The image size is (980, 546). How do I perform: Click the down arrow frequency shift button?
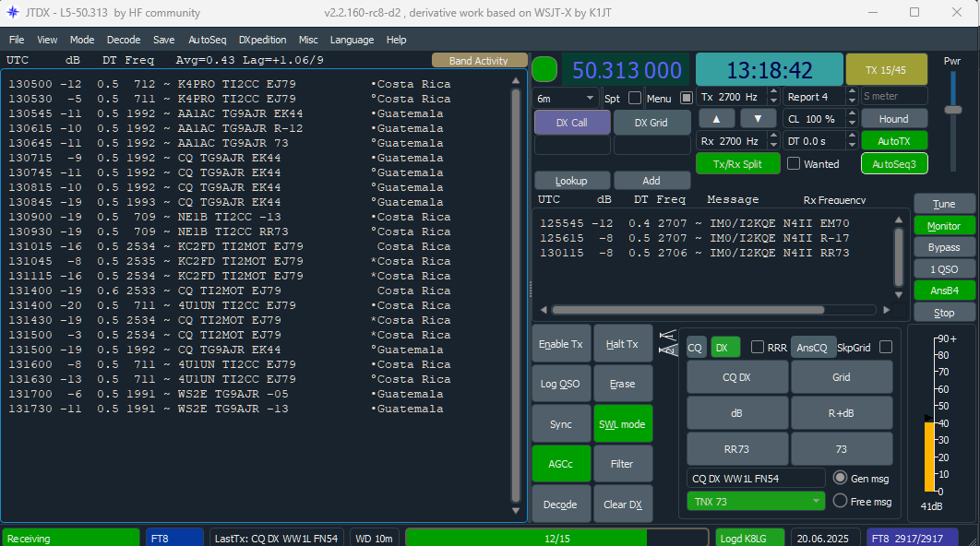coord(758,119)
